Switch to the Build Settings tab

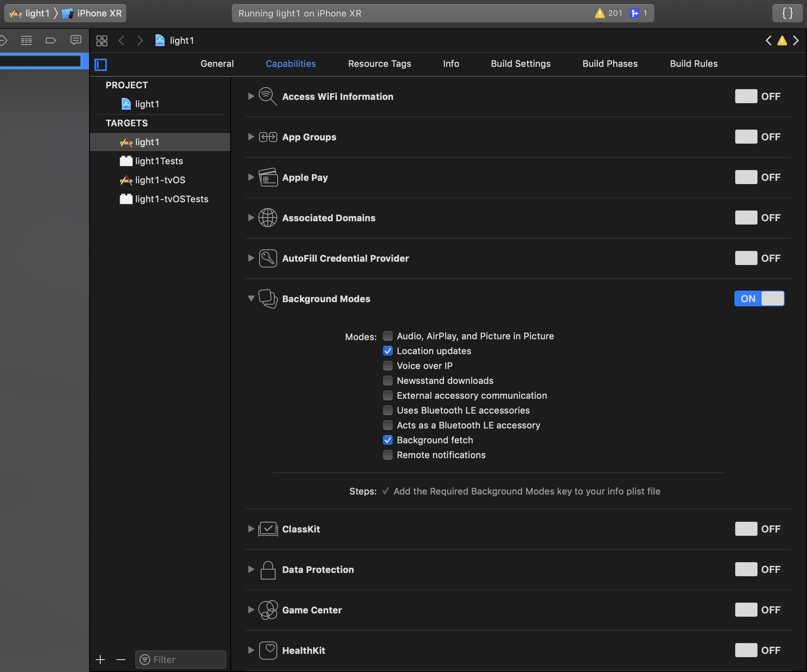(521, 64)
